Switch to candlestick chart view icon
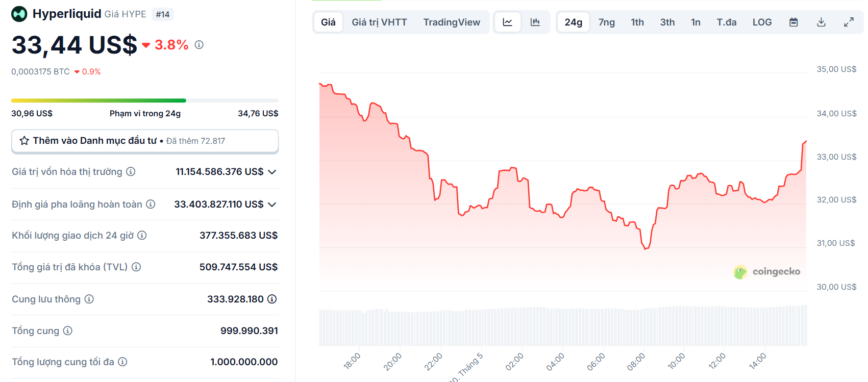Screen dimensions: 868x382 click(x=535, y=22)
